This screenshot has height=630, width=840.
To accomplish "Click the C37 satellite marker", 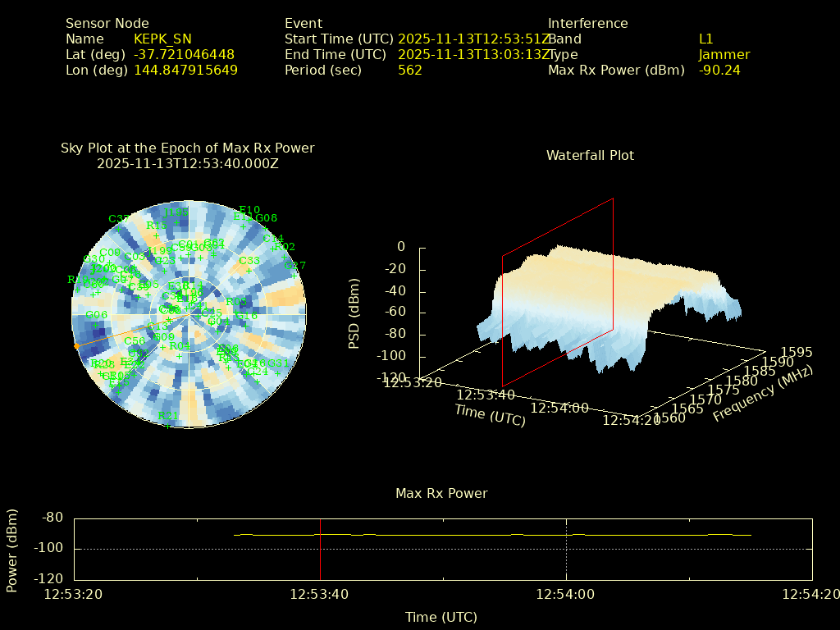I will (x=120, y=229).
